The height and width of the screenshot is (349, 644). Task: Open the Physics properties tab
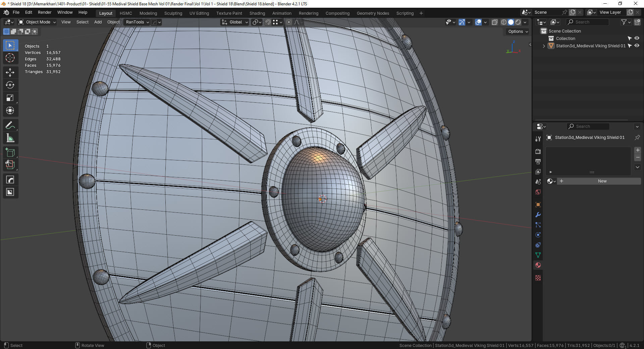point(538,235)
